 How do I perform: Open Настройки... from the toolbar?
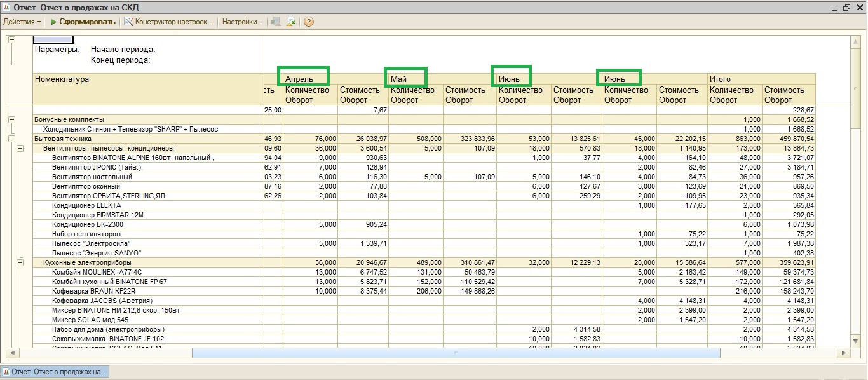pyautogui.click(x=242, y=22)
